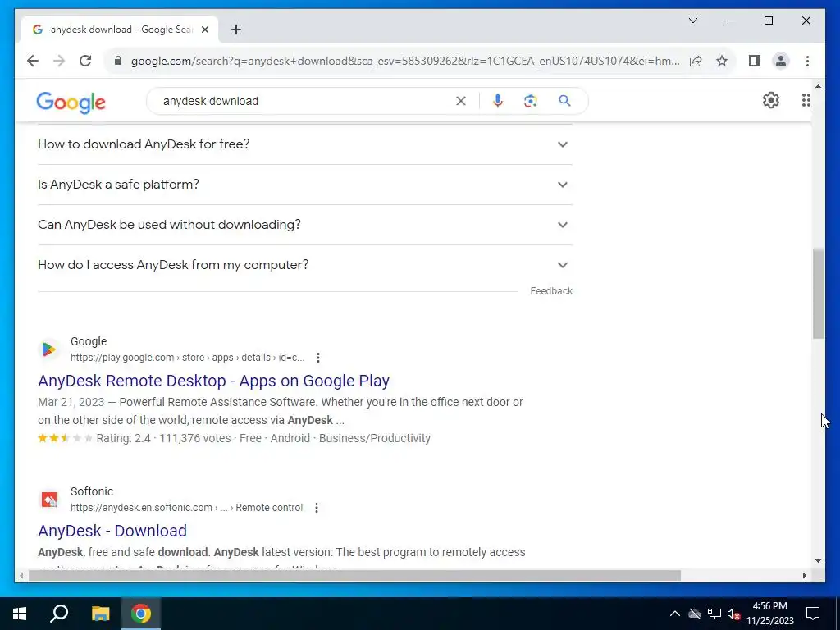Click the browser forward arrow
The image size is (840, 630).
59,61
